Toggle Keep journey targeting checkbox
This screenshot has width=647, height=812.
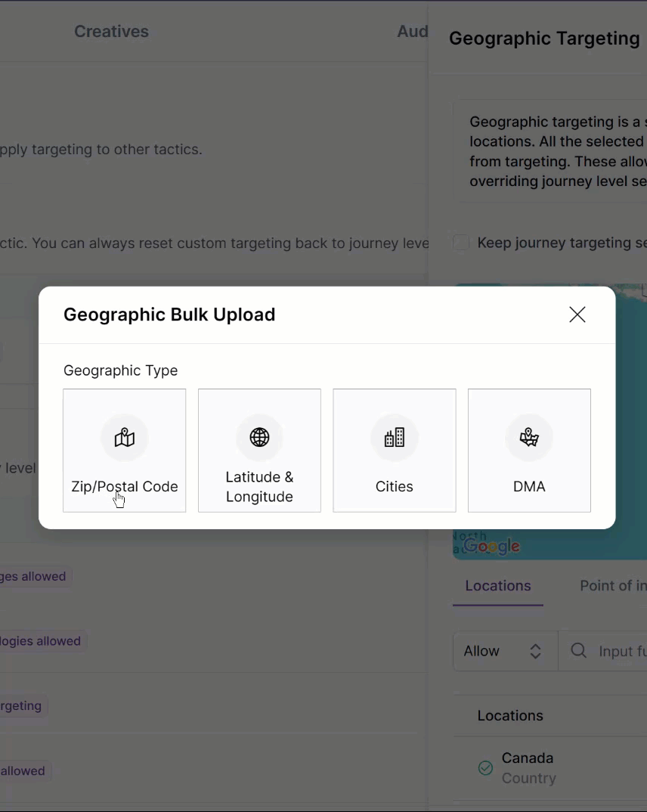[x=461, y=243]
